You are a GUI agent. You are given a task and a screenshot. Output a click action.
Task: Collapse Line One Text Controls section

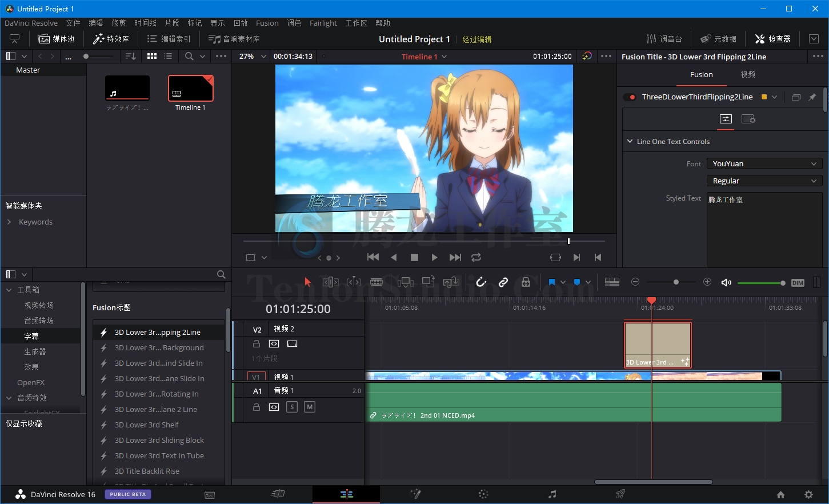[x=630, y=141]
